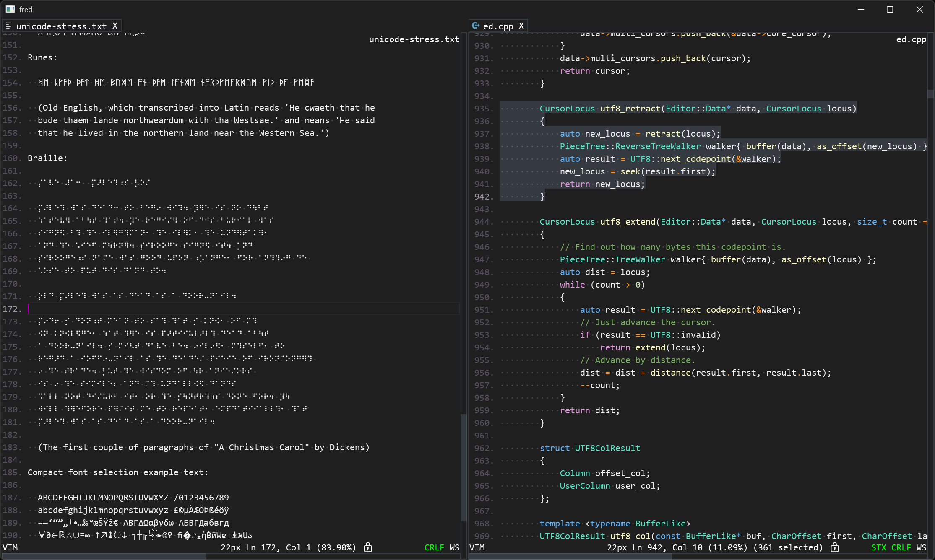The width and height of the screenshot is (935, 560).
Task: Click the lock icon in right status bar
Action: coord(835,547)
